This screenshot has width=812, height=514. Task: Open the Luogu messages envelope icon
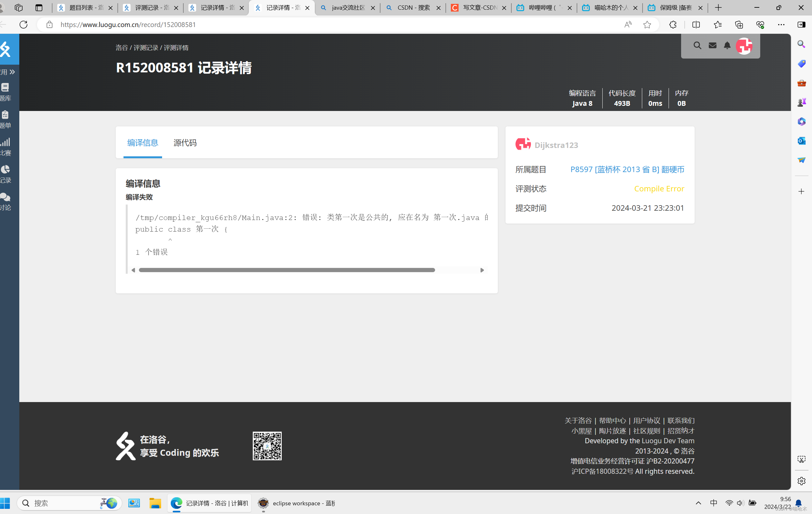coord(712,46)
